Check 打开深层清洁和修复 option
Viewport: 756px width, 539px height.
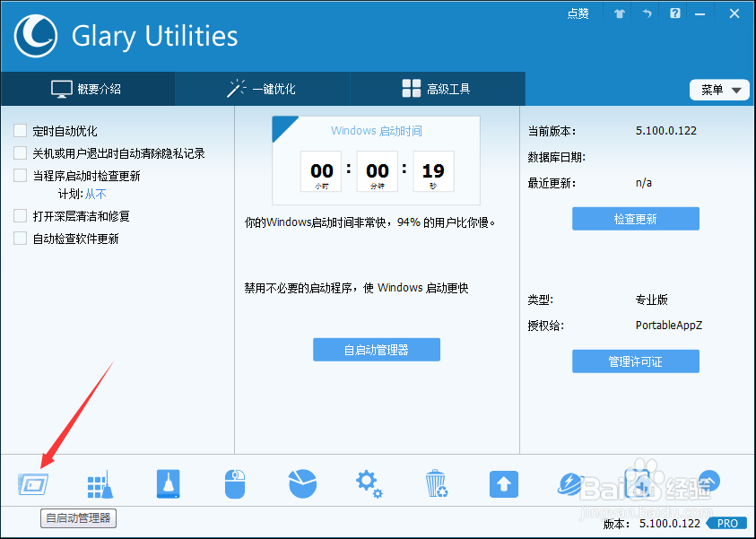click(21, 215)
